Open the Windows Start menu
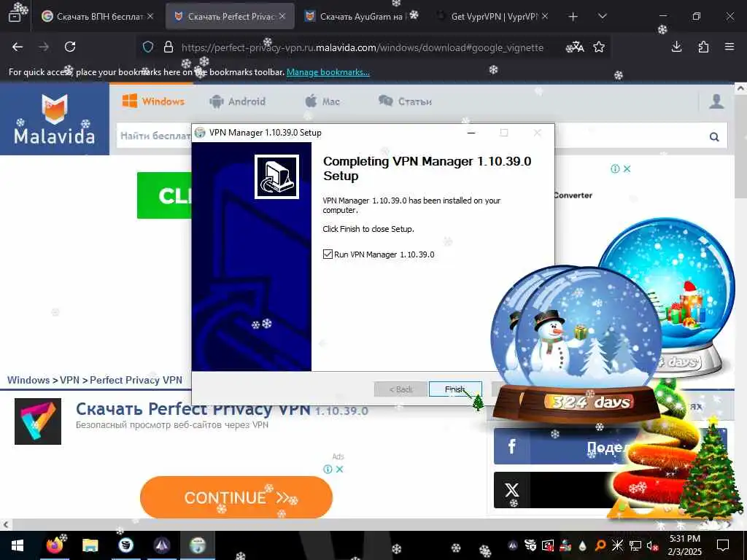Screen dimensions: 747x560 (x=18, y=545)
